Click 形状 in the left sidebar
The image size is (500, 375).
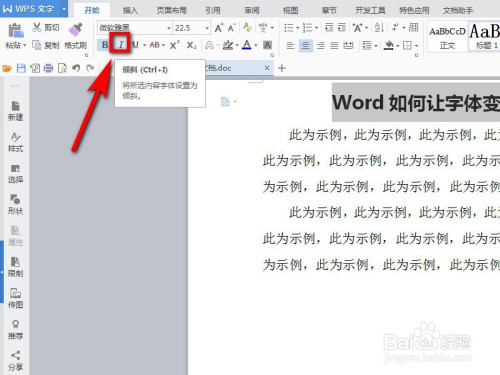pyautogui.click(x=15, y=204)
